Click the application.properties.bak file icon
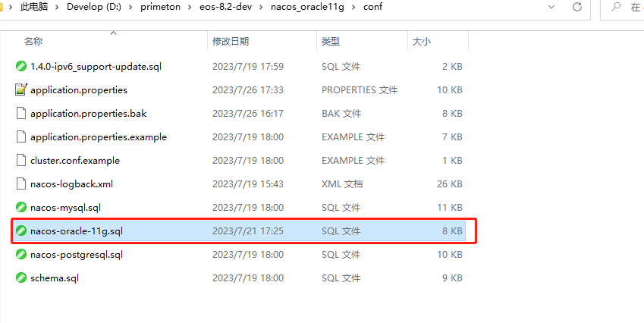Screen dimensions: 644x323 21,114
